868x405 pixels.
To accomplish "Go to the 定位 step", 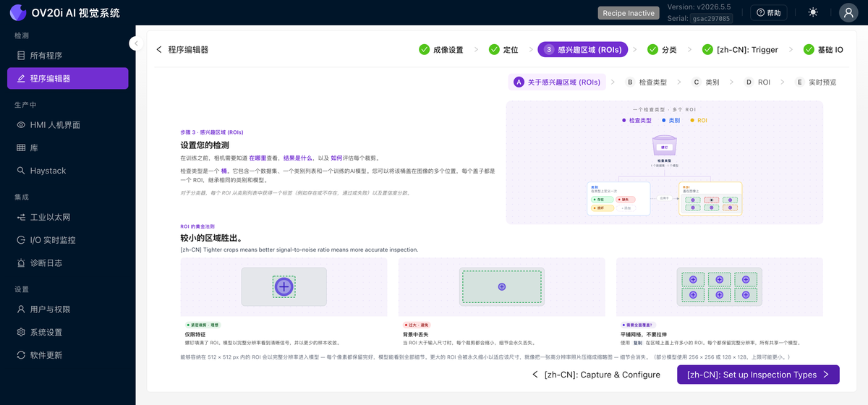I will coord(503,49).
